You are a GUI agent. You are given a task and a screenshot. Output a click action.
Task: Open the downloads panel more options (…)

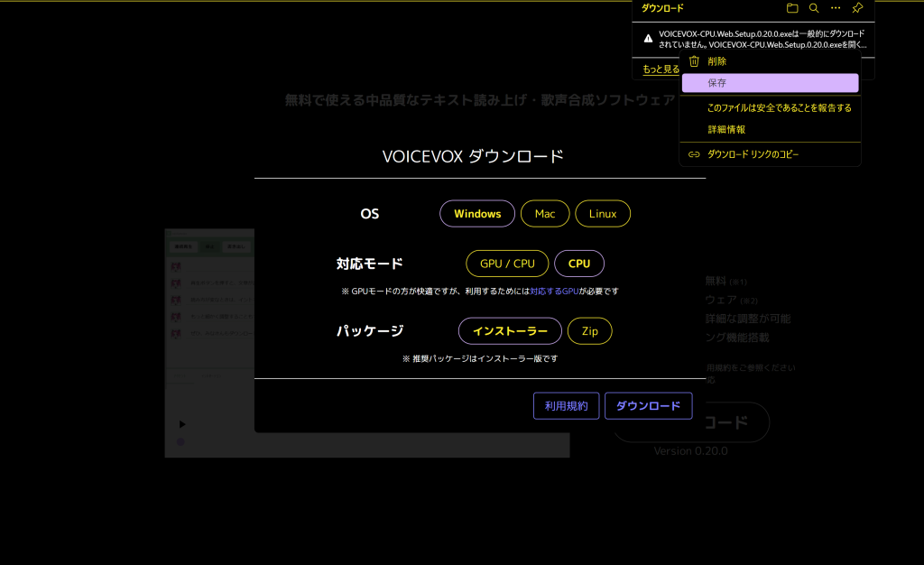(x=836, y=8)
